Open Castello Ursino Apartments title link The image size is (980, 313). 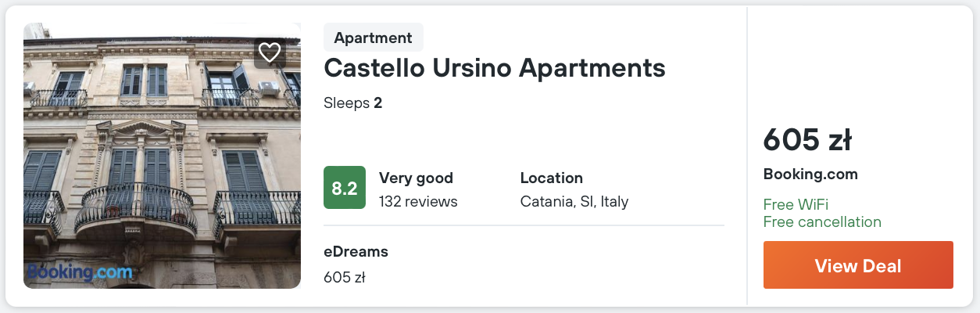click(x=494, y=68)
